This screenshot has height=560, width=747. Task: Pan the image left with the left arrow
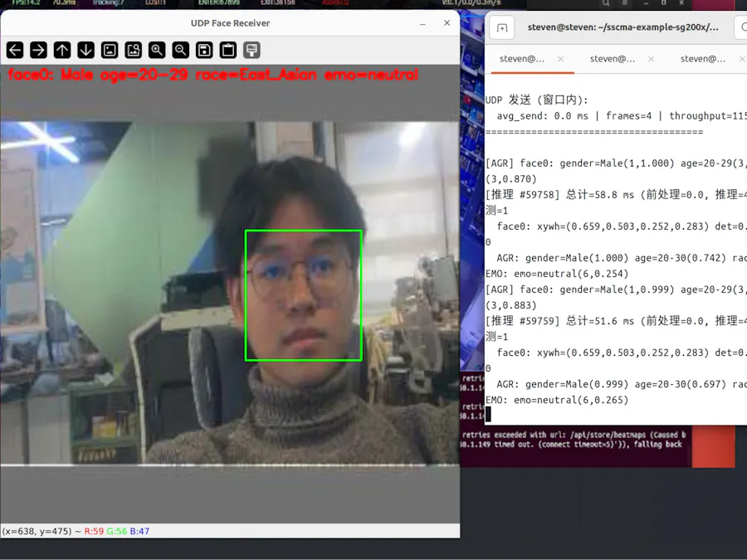(x=15, y=50)
